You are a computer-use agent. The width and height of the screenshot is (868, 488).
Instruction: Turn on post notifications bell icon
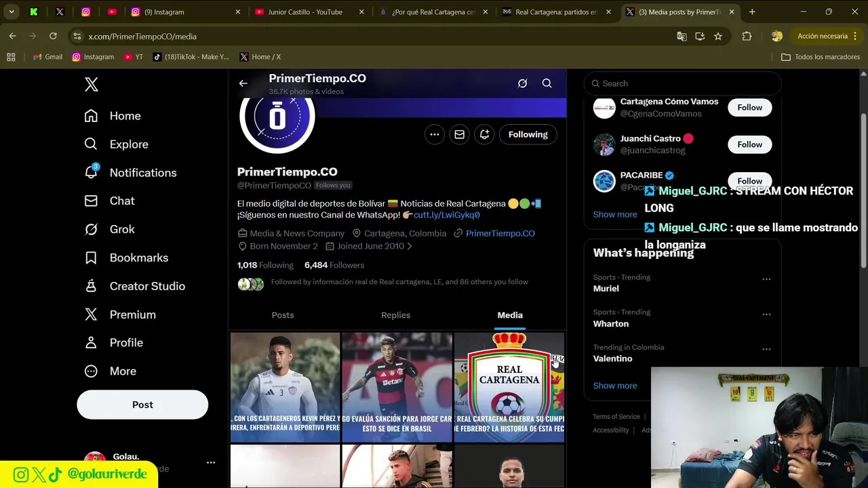tap(484, 134)
